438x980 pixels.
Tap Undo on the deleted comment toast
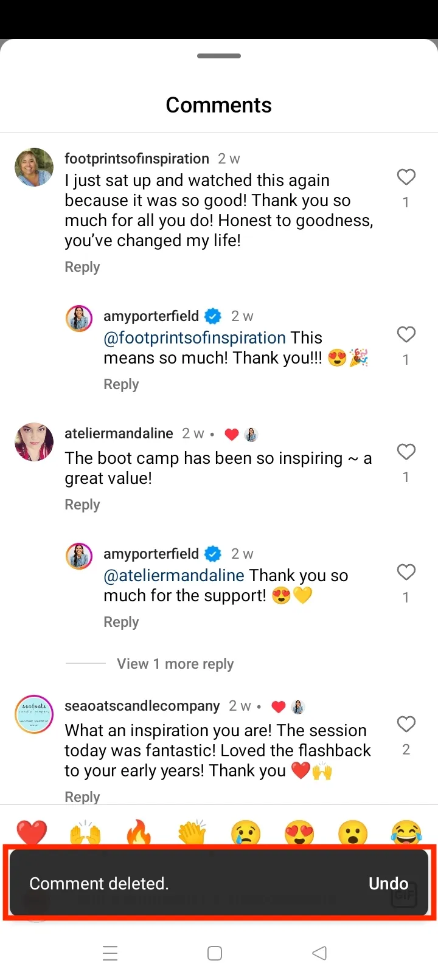[x=388, y=883]
